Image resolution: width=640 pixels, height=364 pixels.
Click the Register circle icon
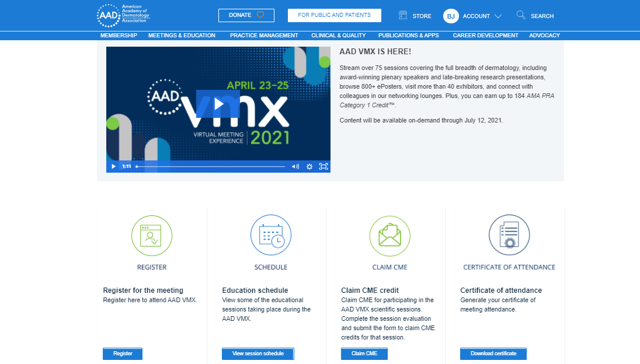click(x=152, y=236)
